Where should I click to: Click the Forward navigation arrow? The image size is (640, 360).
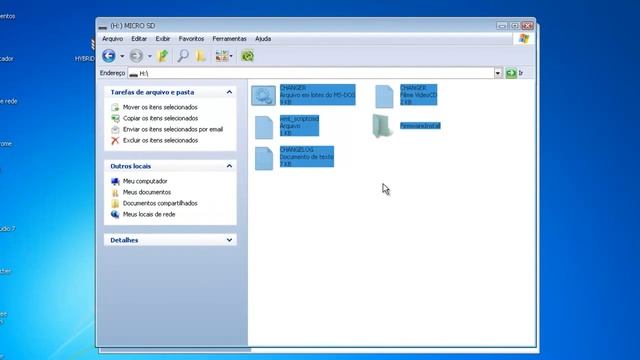(x=136, y=56)
